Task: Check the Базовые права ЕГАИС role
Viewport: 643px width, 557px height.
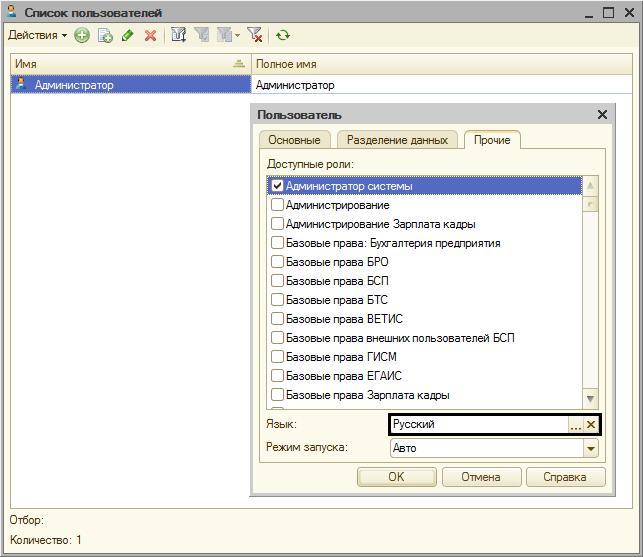Action: tap(278, 376)
